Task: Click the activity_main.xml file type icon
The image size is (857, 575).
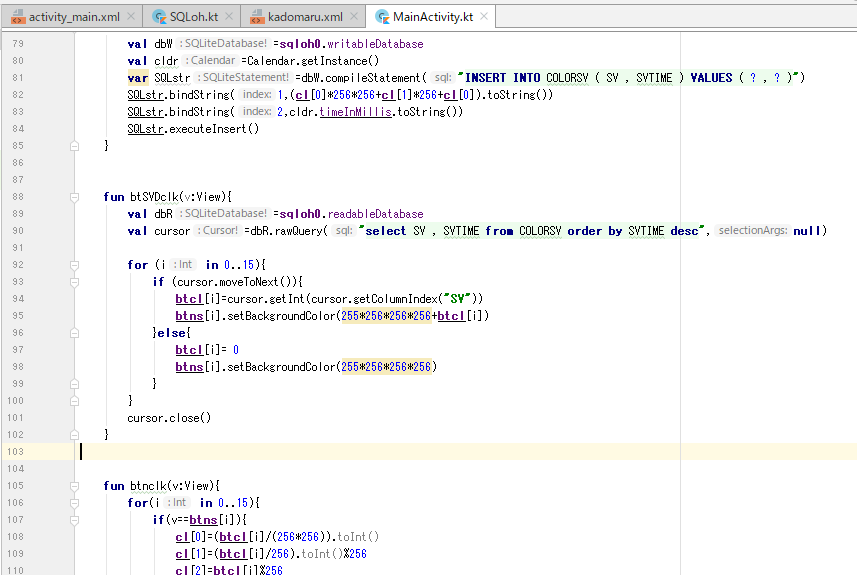Action: coord(18,17)
